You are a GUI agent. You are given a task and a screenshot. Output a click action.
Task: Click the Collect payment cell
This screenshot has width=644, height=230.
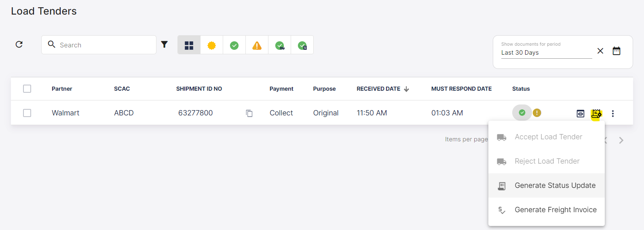pos(281,113)
